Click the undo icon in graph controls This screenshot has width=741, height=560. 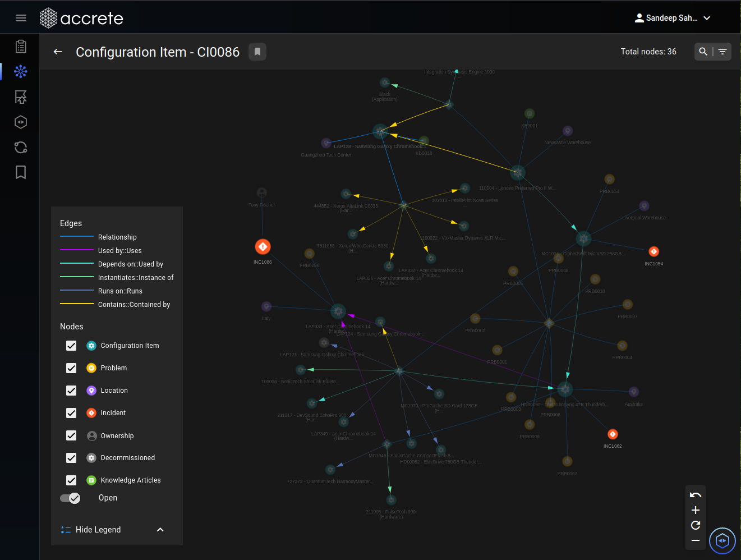(x=695, y=494)
